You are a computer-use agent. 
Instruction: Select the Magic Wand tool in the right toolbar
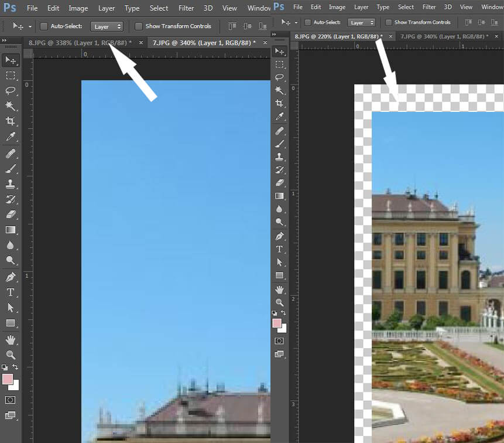coord(280,90)
